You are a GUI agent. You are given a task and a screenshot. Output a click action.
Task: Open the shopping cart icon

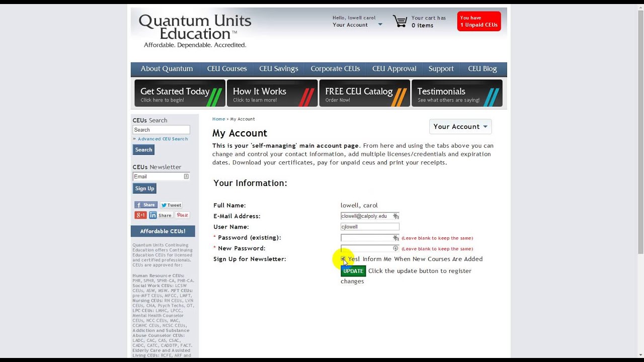pos(400,21)
